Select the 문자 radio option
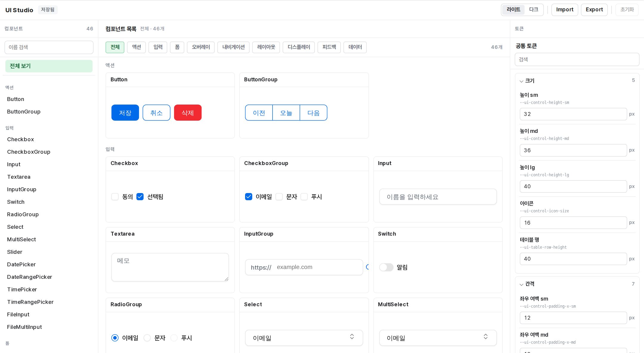Image resolution: width=644 pixels, height=353 pixels. 147,338
